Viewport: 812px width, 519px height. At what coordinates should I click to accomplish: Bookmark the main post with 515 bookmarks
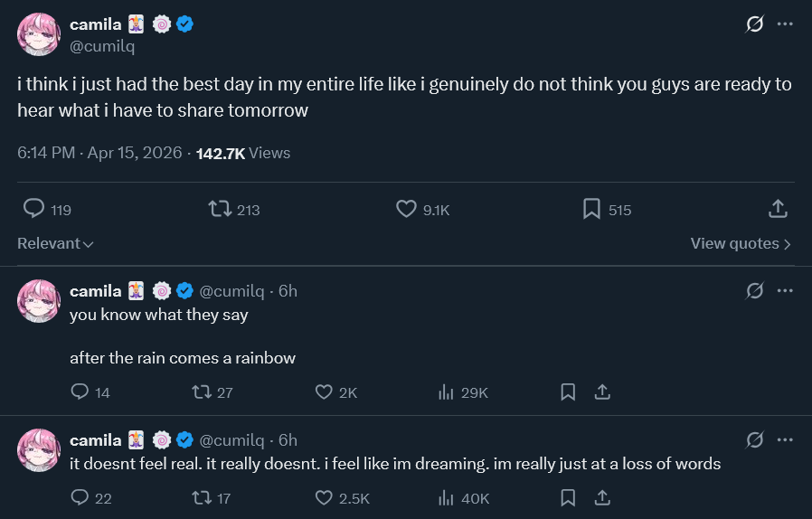tap(591, 209)
